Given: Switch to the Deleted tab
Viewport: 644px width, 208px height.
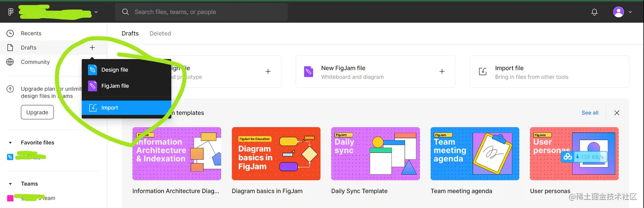Looking at the screenshot, I should pos(160,33).
